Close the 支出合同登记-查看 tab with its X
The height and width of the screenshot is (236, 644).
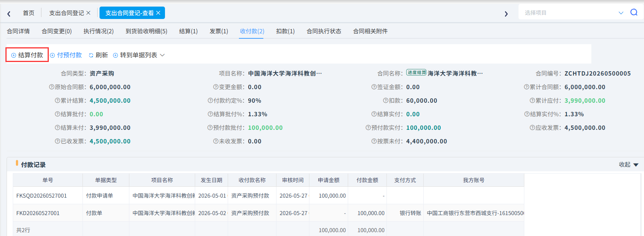pyautogui.click(x=158, y=13)
